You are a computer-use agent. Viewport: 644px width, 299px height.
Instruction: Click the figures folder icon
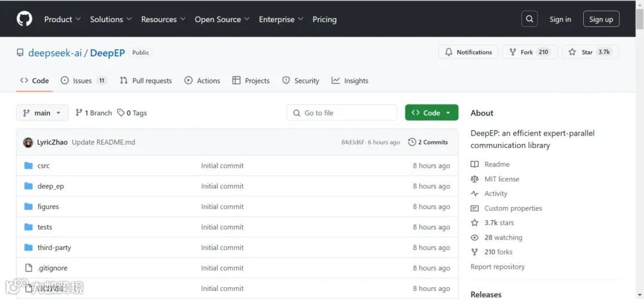click(x=29, y=206)
